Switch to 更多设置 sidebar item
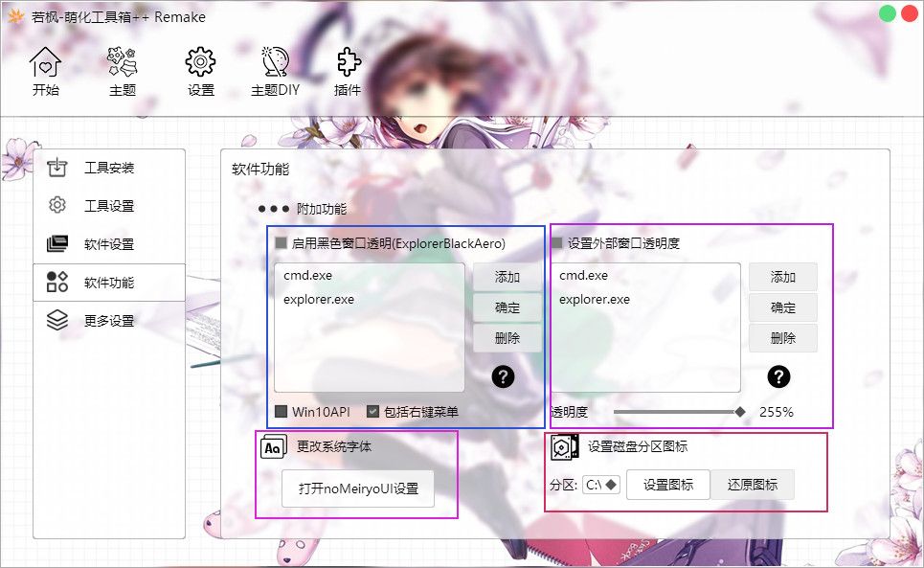924x568 pixels. (109, 320)
